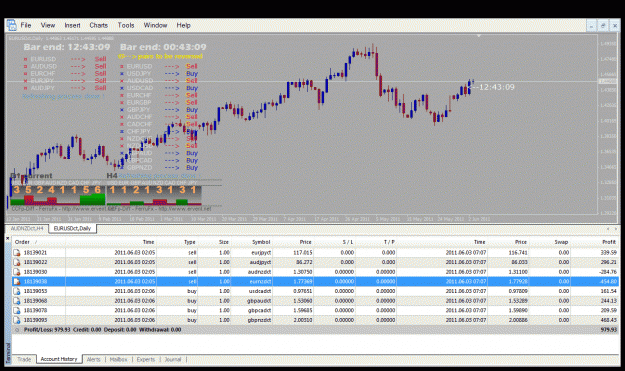The image size is (625, 371).
Task: Click the buy order icon for 18139078
Action: click(17, 310)
